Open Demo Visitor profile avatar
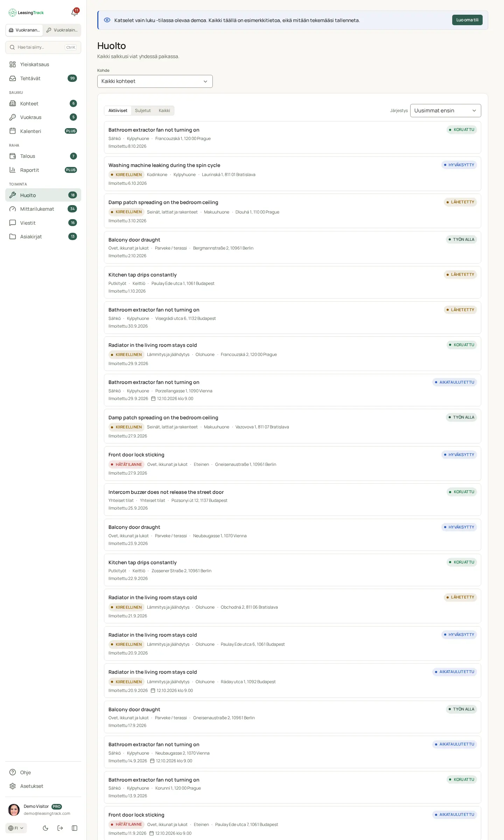The width and height of the screenshot is (504, 840). tap(14, 810)
